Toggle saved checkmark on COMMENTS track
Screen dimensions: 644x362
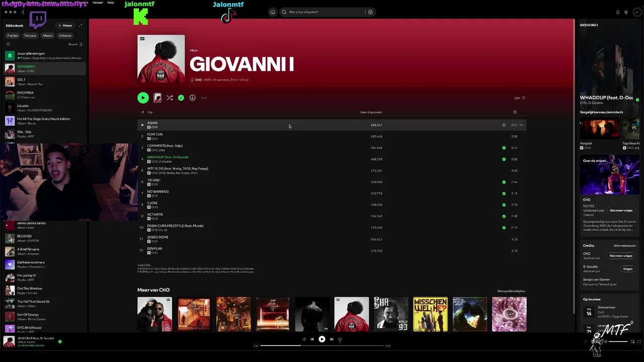tap(504, 148)
